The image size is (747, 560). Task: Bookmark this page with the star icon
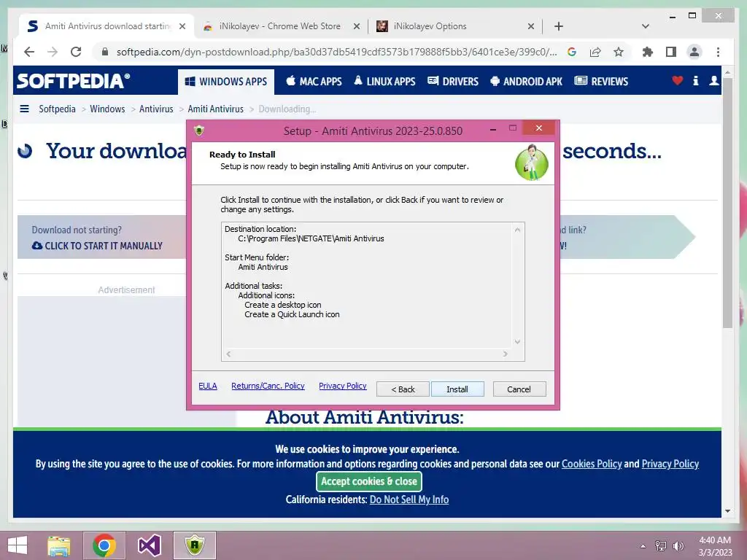pos(619,52)
